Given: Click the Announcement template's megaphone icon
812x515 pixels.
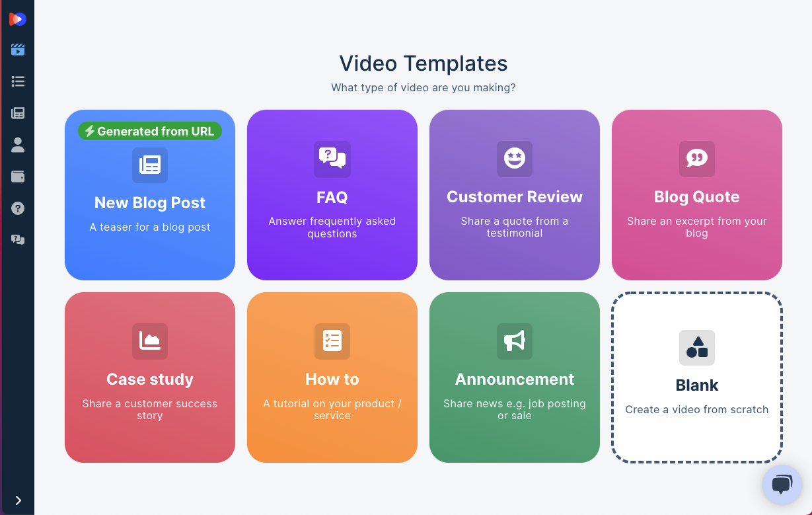Looking at the screenshot, I should (514, 342).
